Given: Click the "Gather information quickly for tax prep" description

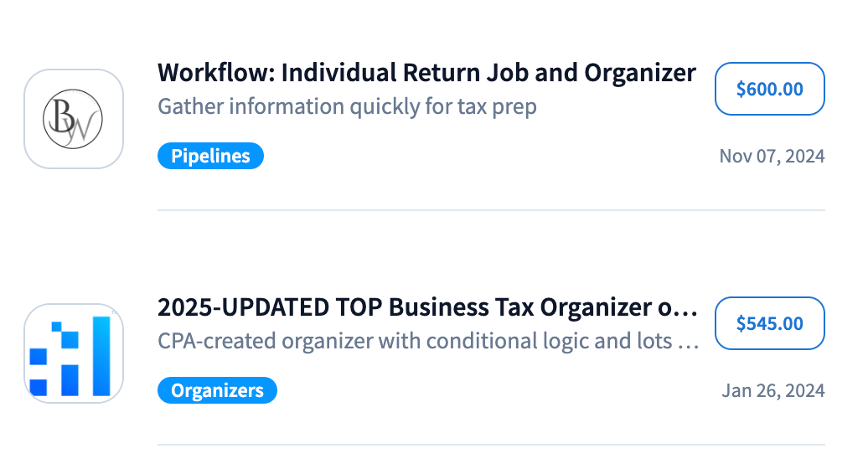Looking at the screenshot, I should pyautogui.click(x=347, y=106).
